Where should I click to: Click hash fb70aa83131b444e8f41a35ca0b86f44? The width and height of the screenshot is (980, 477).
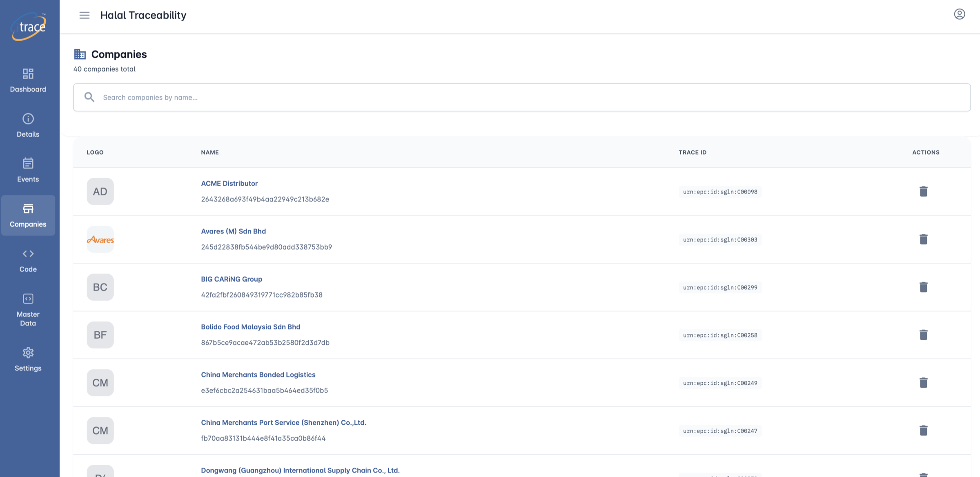click(x=263, y=438)
